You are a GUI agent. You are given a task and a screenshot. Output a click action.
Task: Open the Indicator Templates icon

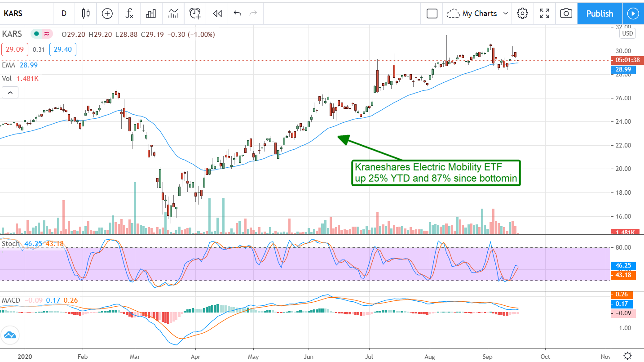point(173,13)
